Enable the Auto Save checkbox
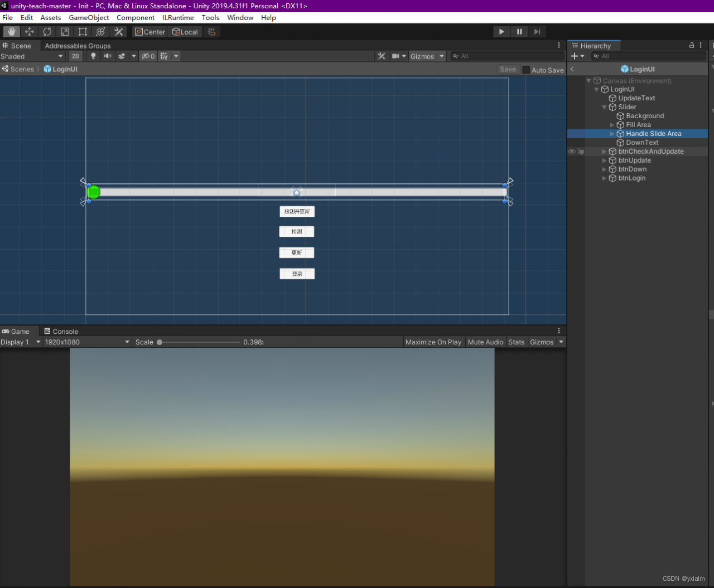Viewport: 714px width, 588px height. click(526, 70)
